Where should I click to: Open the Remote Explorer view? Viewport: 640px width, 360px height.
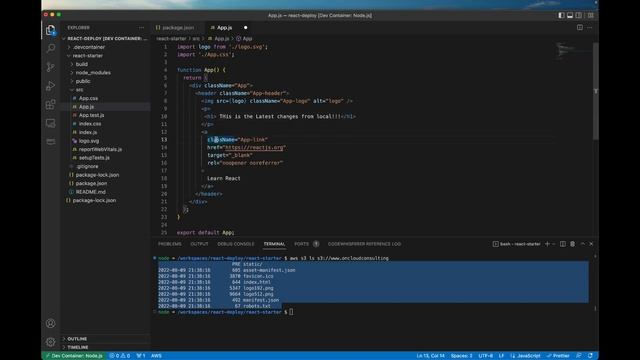click(x=51, y=123)
